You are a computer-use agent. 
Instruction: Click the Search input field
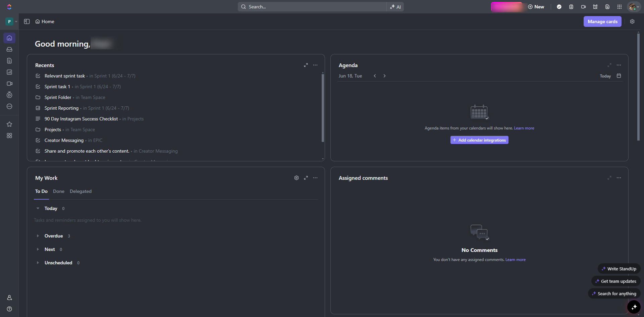coord(312,7)
